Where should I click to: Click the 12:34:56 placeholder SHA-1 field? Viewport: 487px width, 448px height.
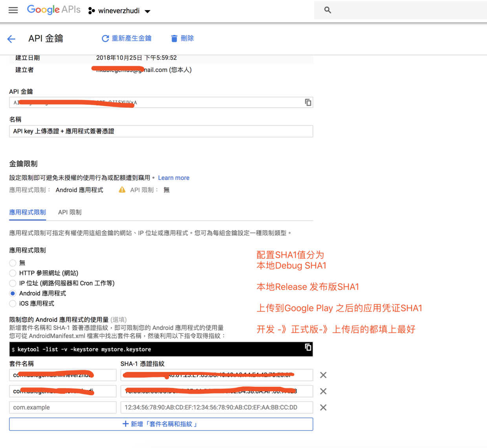217,408
